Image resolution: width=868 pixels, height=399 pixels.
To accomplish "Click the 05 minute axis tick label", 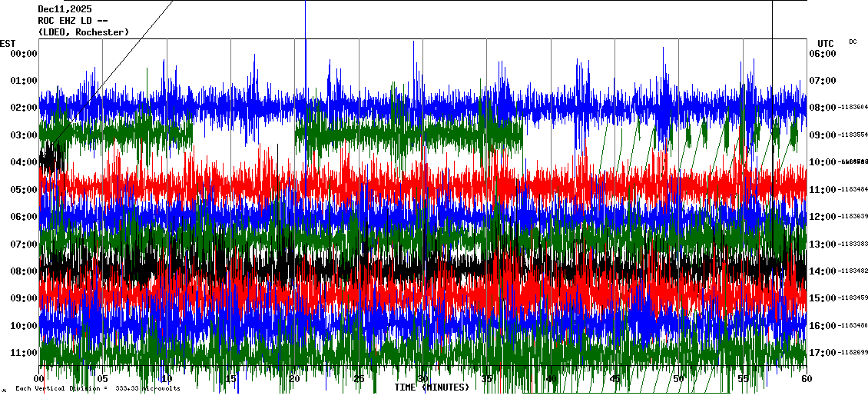I will pyautogui.click(x=103, y=380).
